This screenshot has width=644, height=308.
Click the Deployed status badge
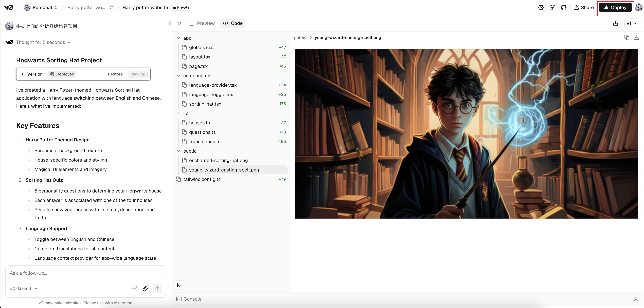tap(62, 74)
